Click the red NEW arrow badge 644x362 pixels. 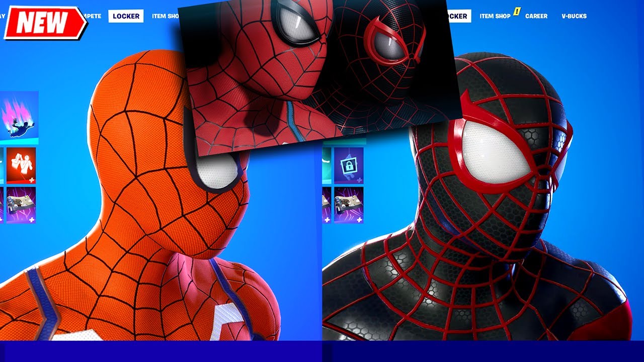pos(45,23)
